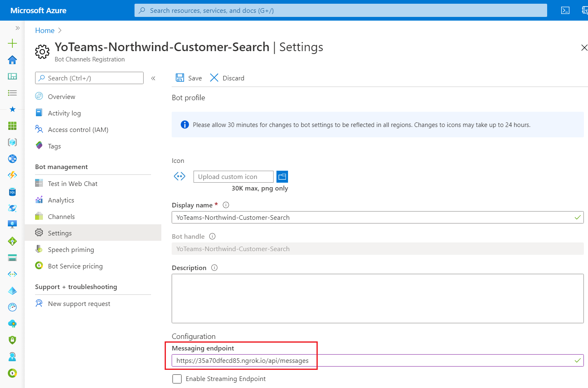Open Cloud Shell icon in top bar

pos(565,10)
